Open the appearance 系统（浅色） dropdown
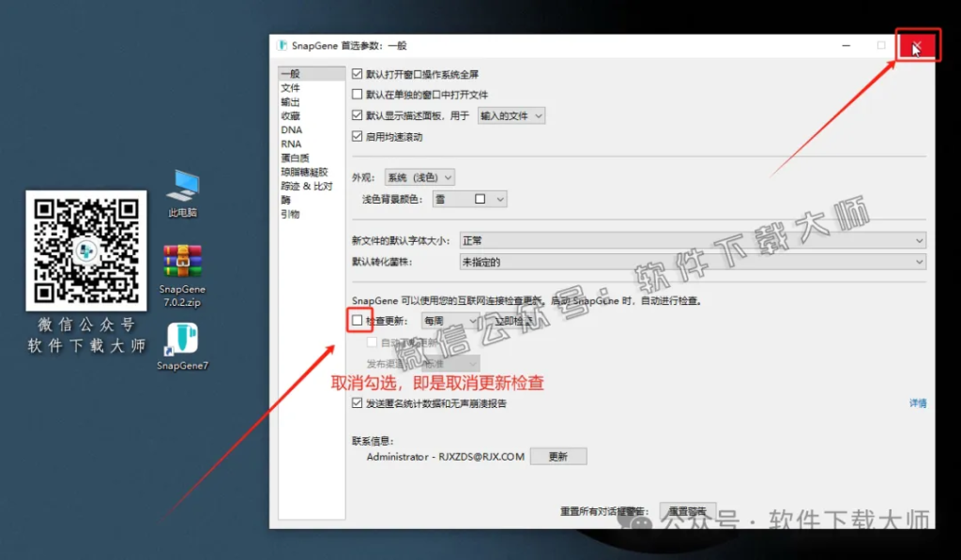This screenshot has width=961, height=560. [419, 176]
